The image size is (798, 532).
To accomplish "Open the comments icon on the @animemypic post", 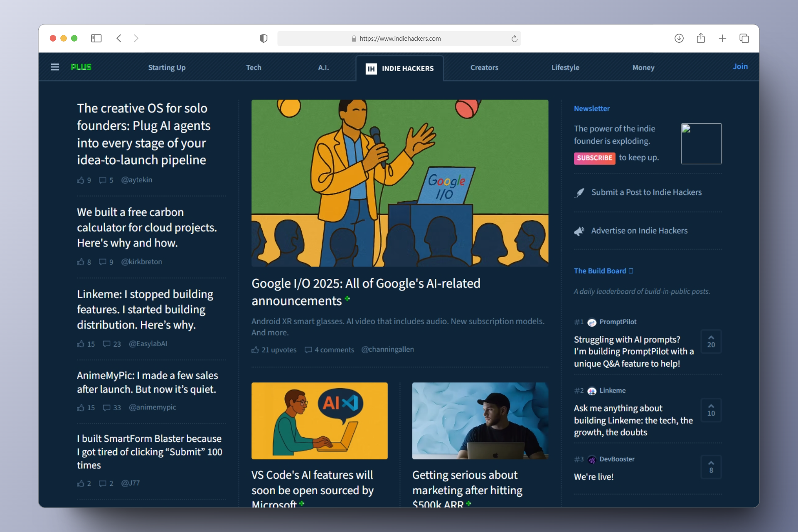I will pyautogui.click(x=106, y=407).
